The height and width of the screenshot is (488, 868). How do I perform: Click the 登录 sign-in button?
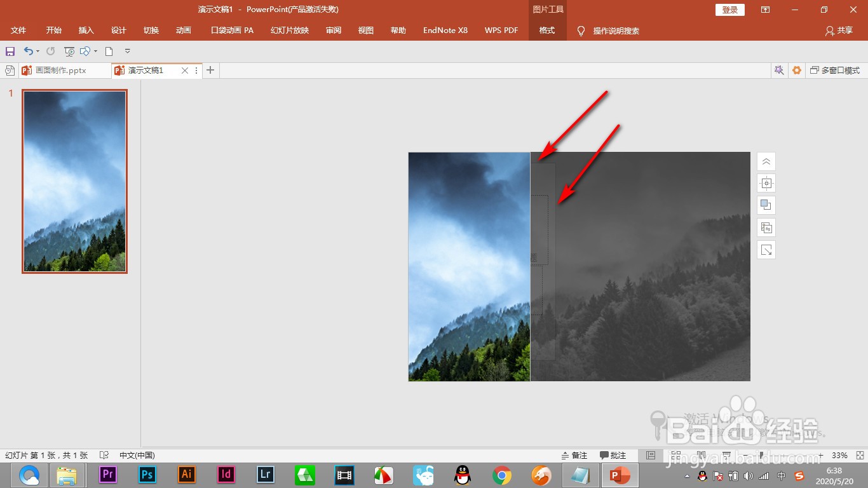[x=730, y=10]
